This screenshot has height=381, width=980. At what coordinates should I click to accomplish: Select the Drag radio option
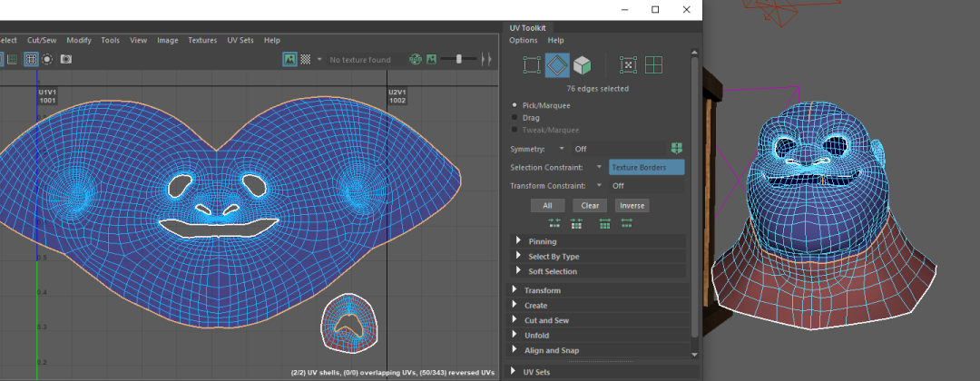(x=516, y=117)
